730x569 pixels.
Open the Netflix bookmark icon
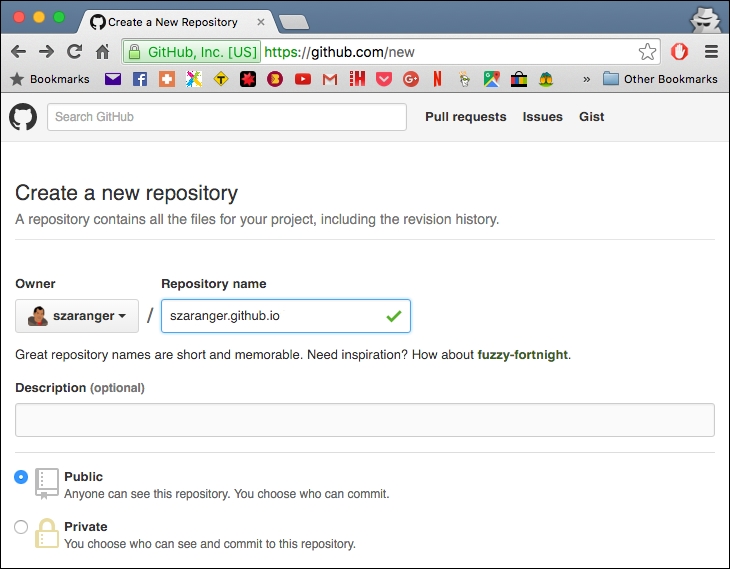click(437, 79)
